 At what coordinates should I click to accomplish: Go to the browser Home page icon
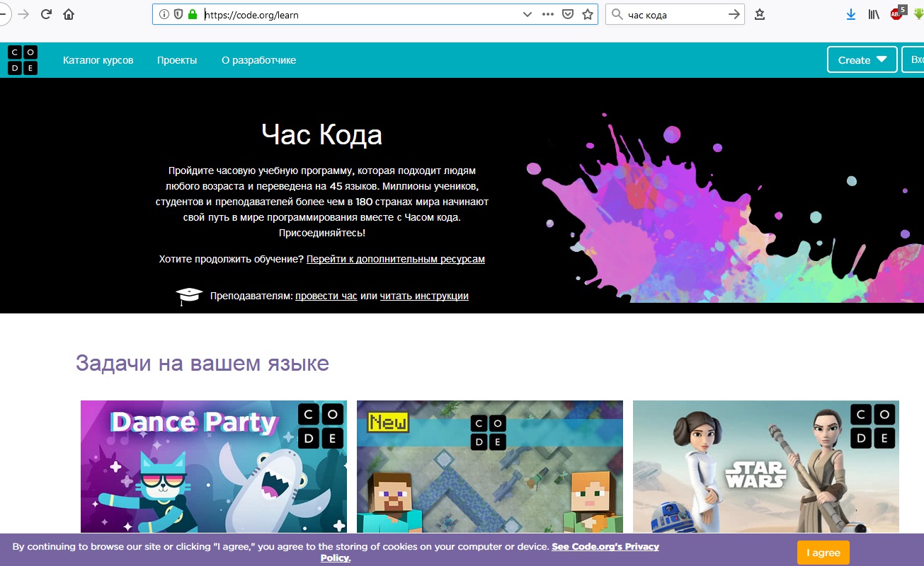69,14
